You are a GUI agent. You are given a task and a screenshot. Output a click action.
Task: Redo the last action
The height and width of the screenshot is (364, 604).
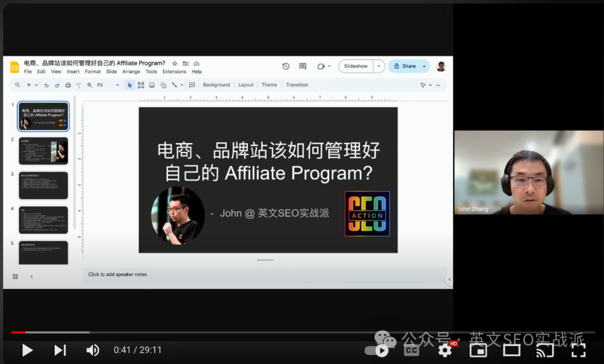tap(57, 85)
